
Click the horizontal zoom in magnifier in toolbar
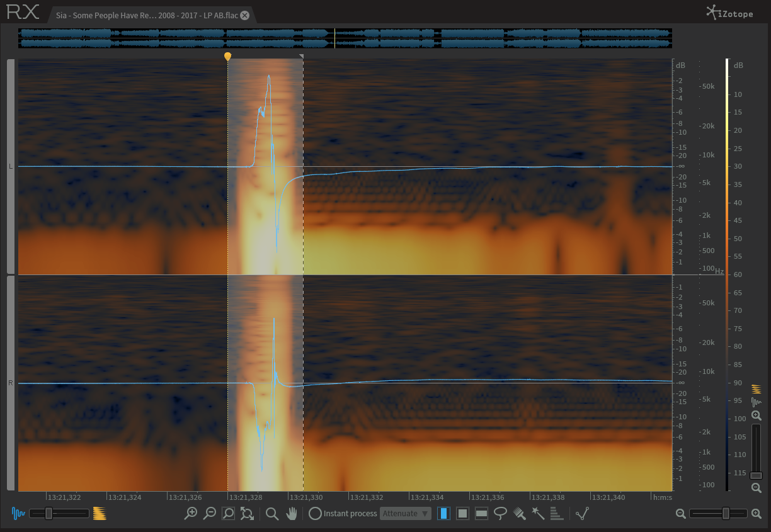(x=190, y=513)
